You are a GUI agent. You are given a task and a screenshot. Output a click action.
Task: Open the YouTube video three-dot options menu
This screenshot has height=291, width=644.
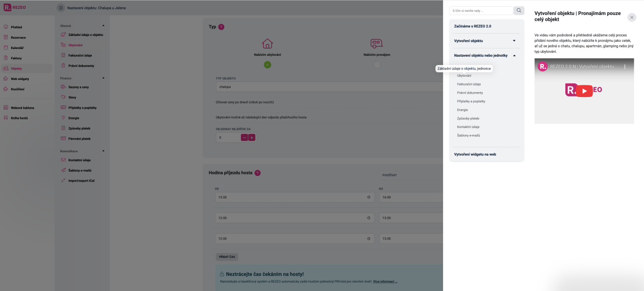(x=625, y=66)
